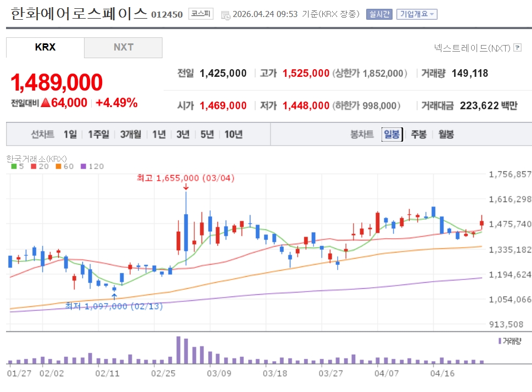This screenshot has height=392, width=532.
Task: Click the trading value 223,622 백만
Action: [489, 105]
